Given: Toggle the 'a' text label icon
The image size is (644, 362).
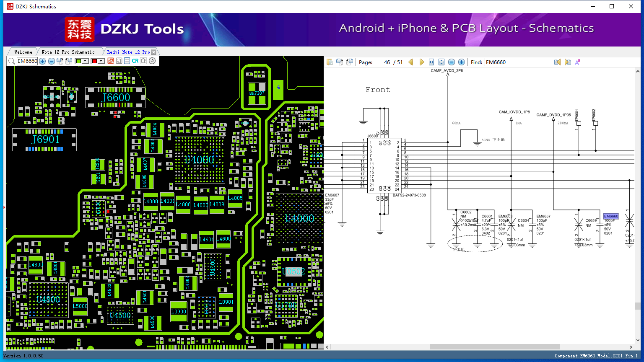Looking at the screenshot, I should (x=119, y=61).
